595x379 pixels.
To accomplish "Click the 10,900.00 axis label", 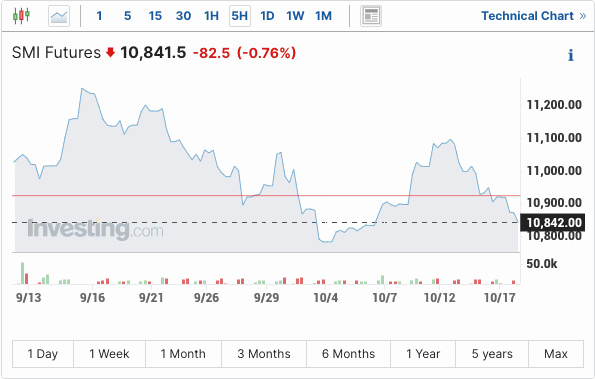I will 554,203.
